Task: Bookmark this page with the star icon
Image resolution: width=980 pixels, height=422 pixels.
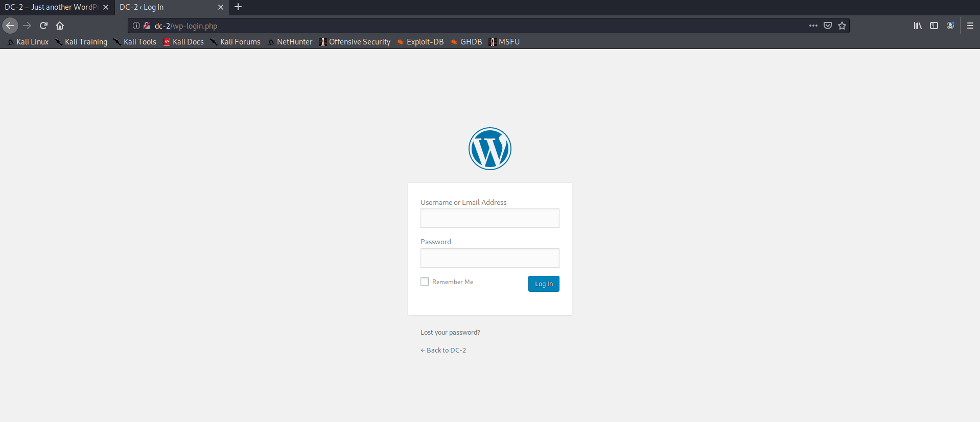Action: pyautogui.click(x=842, y=26)
